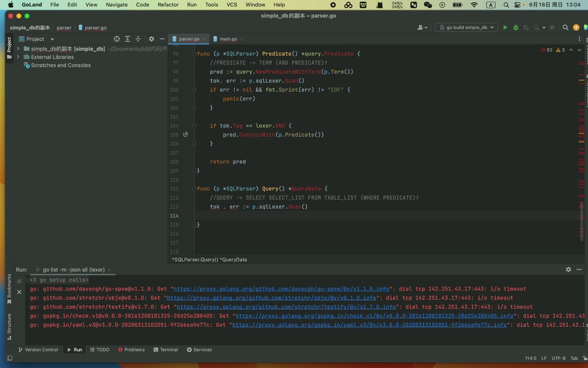Open editor tabs more options menu
This screenshot has width=588, height=368.
[579, 39]
